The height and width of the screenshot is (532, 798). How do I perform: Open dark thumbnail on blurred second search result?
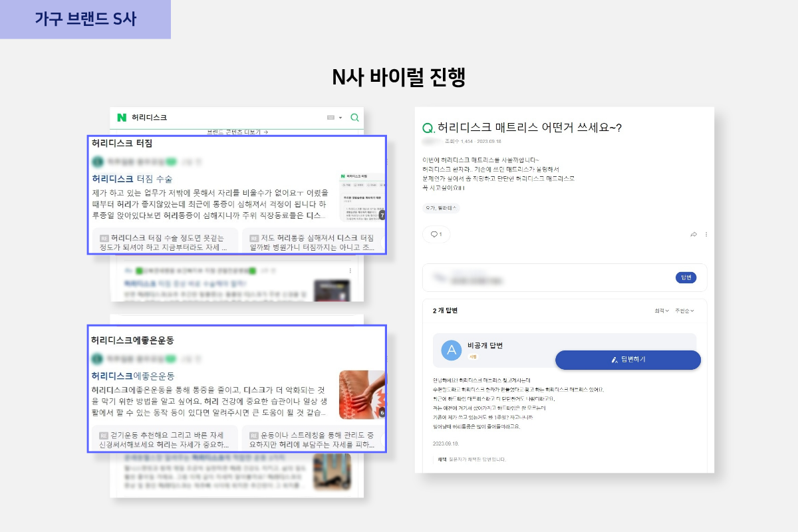click(x=331, y=290)
